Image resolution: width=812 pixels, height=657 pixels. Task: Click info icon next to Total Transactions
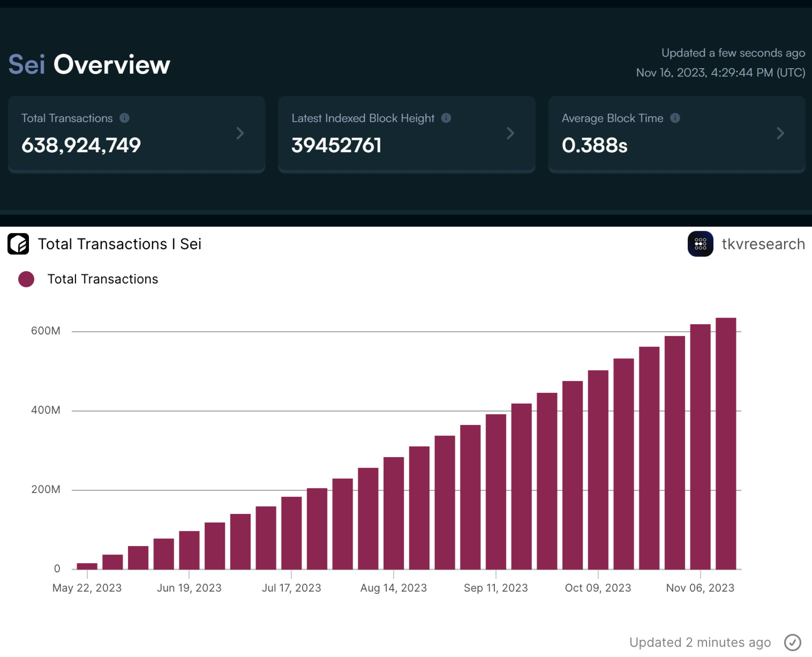pyautogui.click(x=124, y=118)
